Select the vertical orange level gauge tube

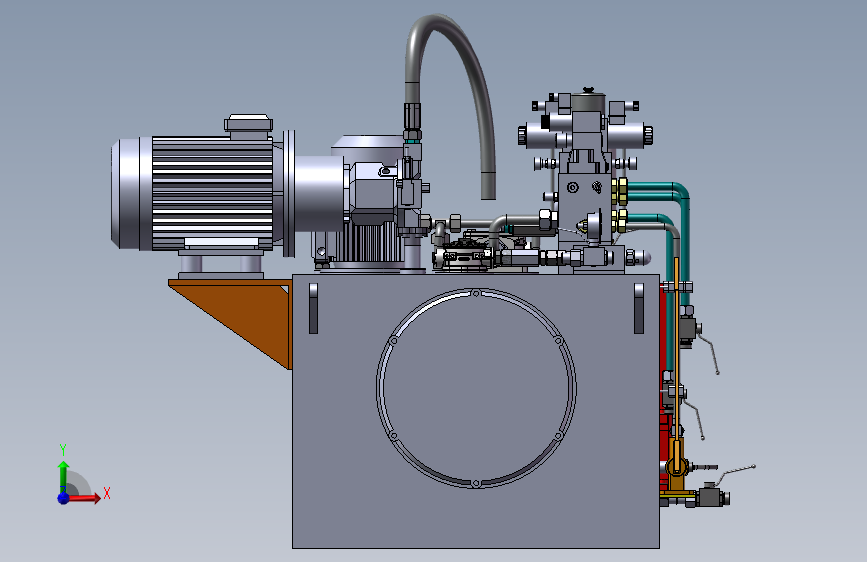(x=676, y=354)
